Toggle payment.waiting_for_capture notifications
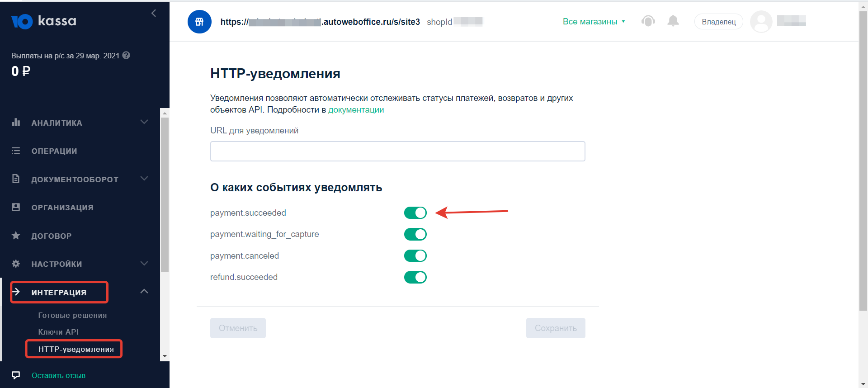The width and height of the screenshot is (868, 388). 415,234
